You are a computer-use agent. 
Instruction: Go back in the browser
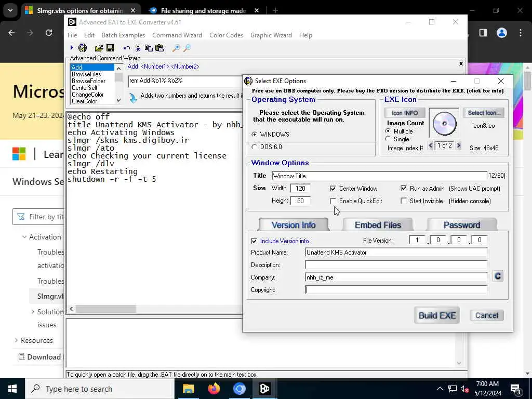coord(11,33)
